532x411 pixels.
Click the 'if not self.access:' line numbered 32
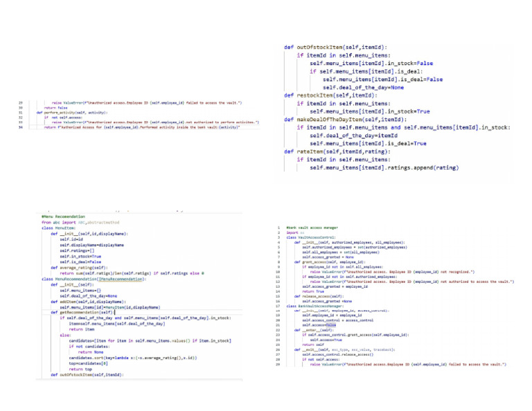click(x=63, y=117)
